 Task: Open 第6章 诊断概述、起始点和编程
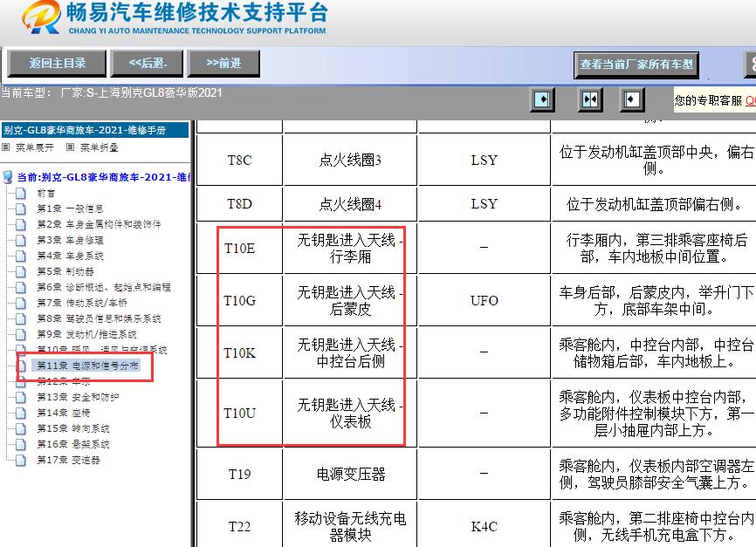pos(104,287)
